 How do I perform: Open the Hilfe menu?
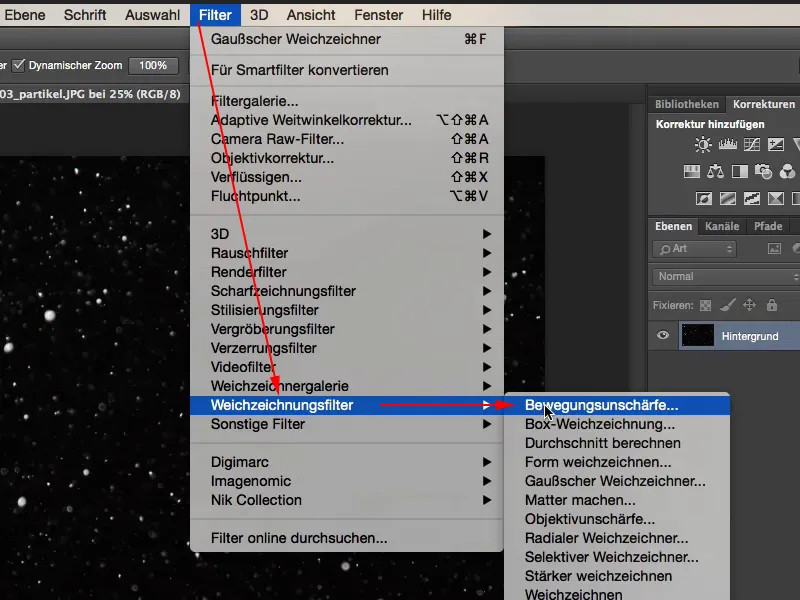click(x=436, y=15)
